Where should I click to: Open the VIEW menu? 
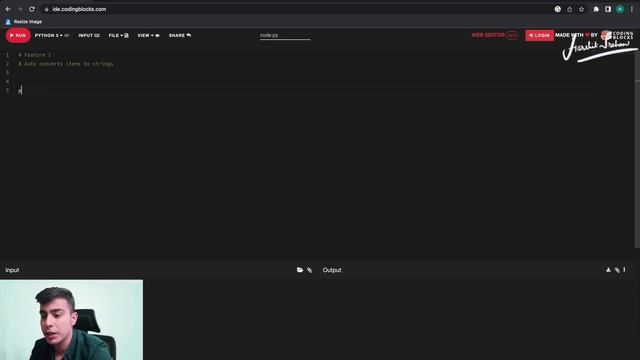pos(149,36)
